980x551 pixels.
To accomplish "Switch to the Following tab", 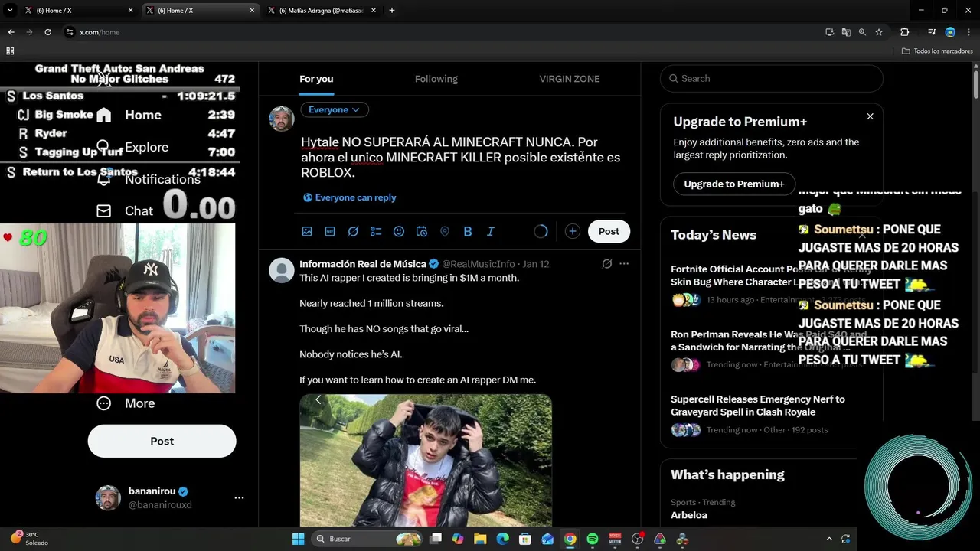I will click(436, 79).
